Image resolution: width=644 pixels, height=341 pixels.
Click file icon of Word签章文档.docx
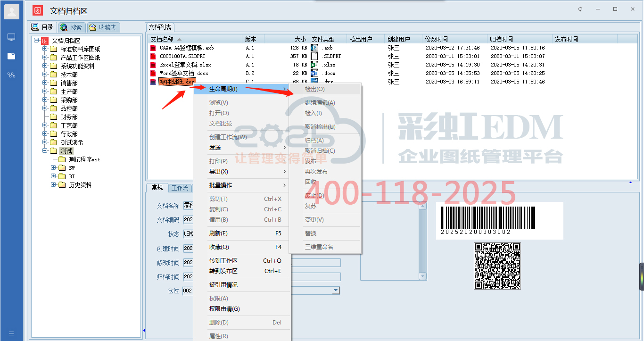153,73
